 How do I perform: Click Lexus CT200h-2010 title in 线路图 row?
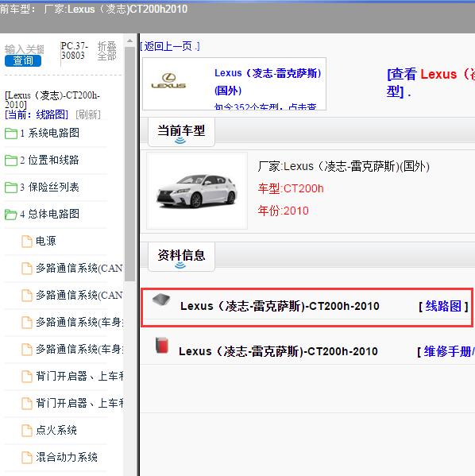(x=280, y=306)
